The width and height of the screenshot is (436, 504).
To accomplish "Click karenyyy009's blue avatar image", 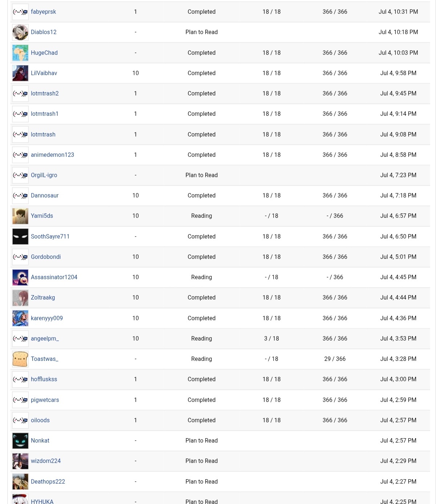I will pos(20,318).
